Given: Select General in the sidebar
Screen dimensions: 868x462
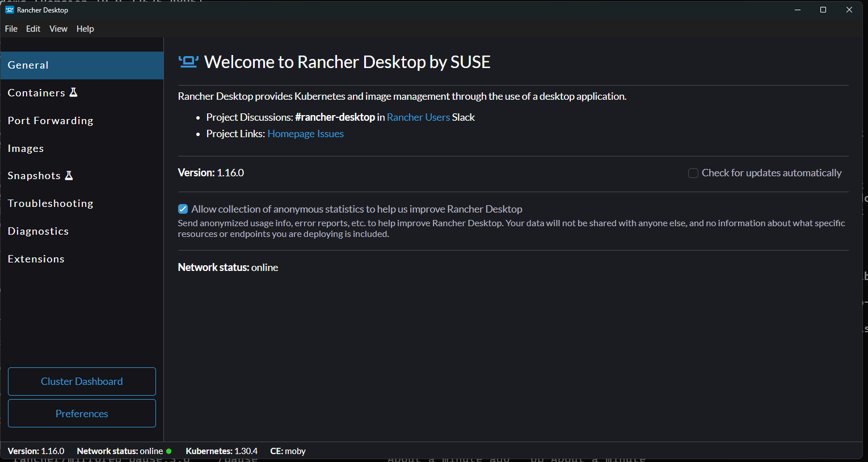Looking at the screenshot, I should pos(82,65).
